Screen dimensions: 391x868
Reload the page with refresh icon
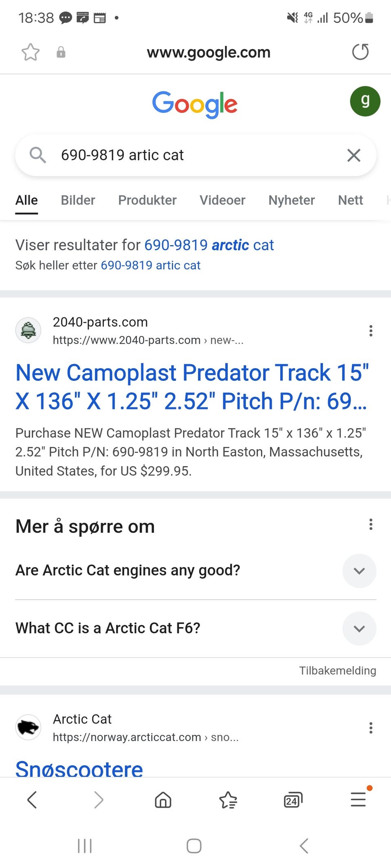(360, 52)
